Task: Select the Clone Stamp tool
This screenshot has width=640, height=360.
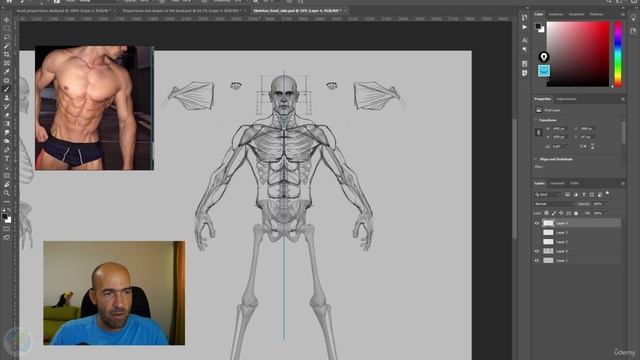Action: pyautogui.click(x=7, y=98)
